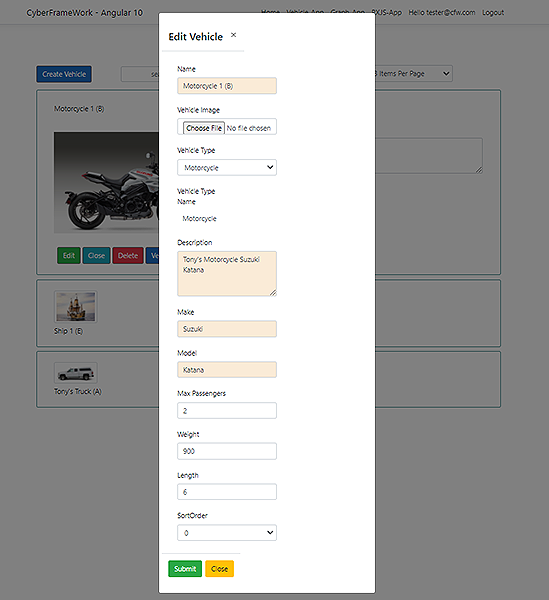The image size is (549, 600).
Task: Open the Items Per Page dropdown
Action: (x=413, y=73)
